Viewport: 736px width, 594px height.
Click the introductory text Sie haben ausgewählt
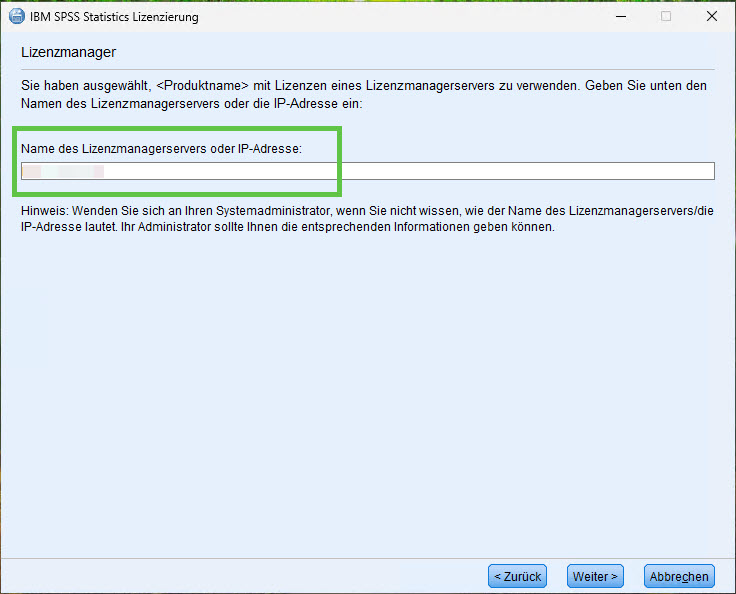[83, 86]
